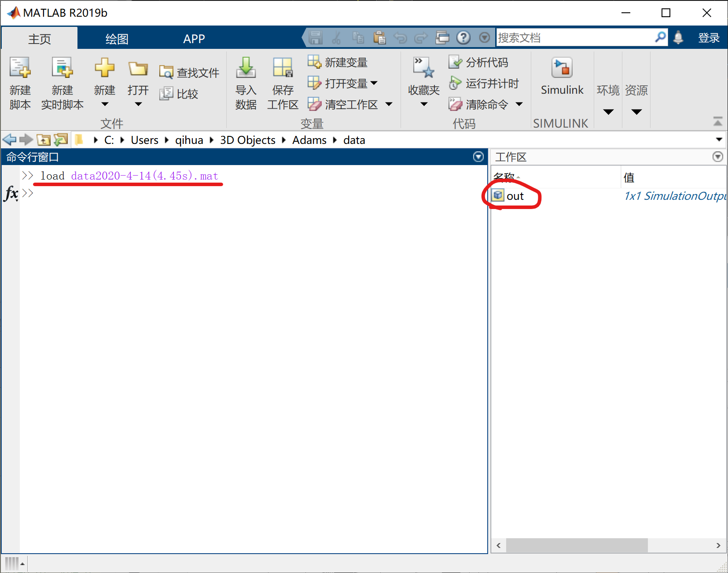
Task: Click the New Script (新建脚本) icon
Action: pos(20,68)
